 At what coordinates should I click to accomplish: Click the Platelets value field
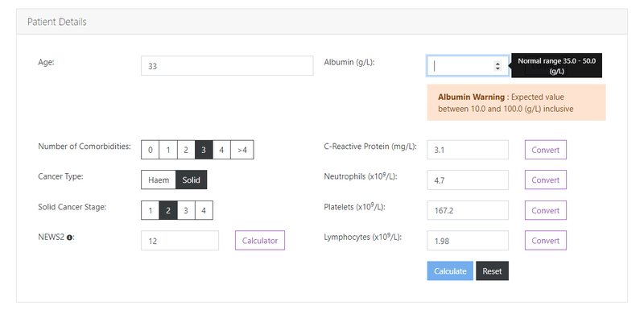pos(468,210)
